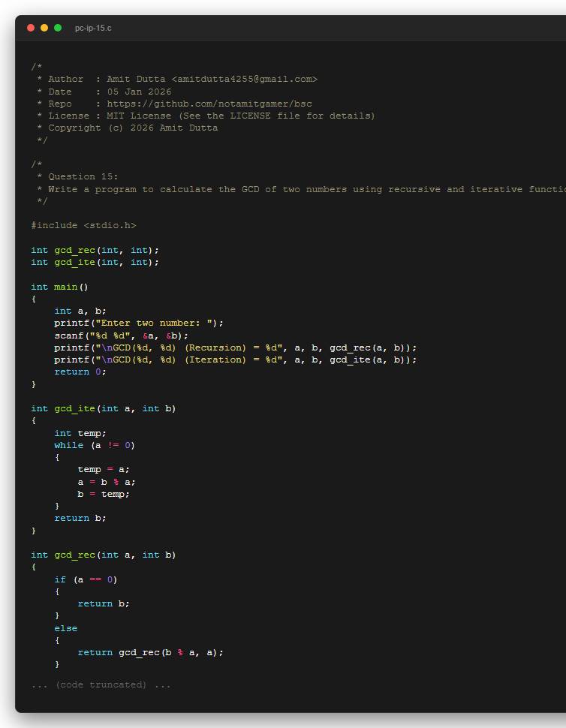The width and height of the screenshot is (566, 728).
Task: Click the 'Copyright (c) 2026 Amit Dutta' line
Action: pyautogui.click(x=127, y=128)
